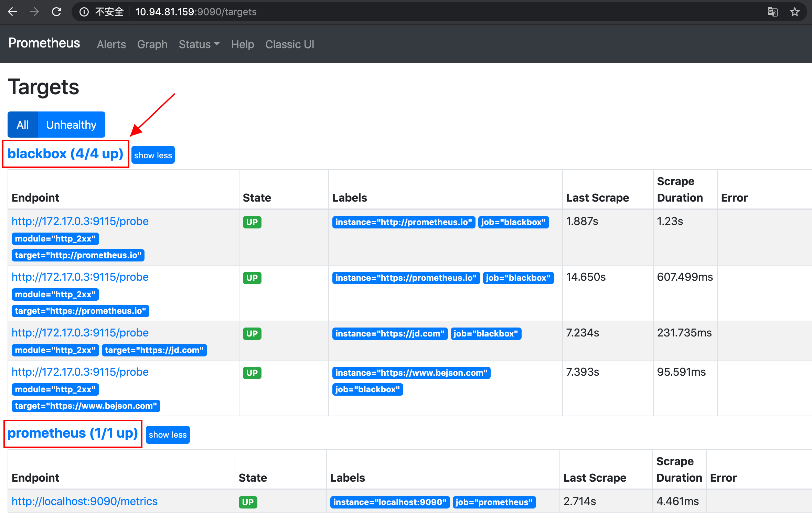Screen dimensions: 812x514
Task: Click the blackbox (4/4 up) heading
Action: tap(65, 153)
